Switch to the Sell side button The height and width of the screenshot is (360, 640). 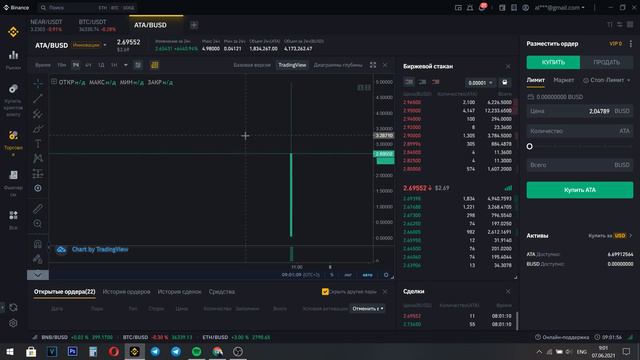pos(607,62)
